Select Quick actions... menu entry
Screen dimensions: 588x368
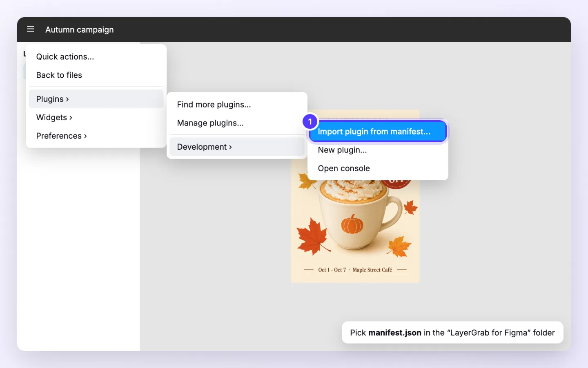[96, 57]
